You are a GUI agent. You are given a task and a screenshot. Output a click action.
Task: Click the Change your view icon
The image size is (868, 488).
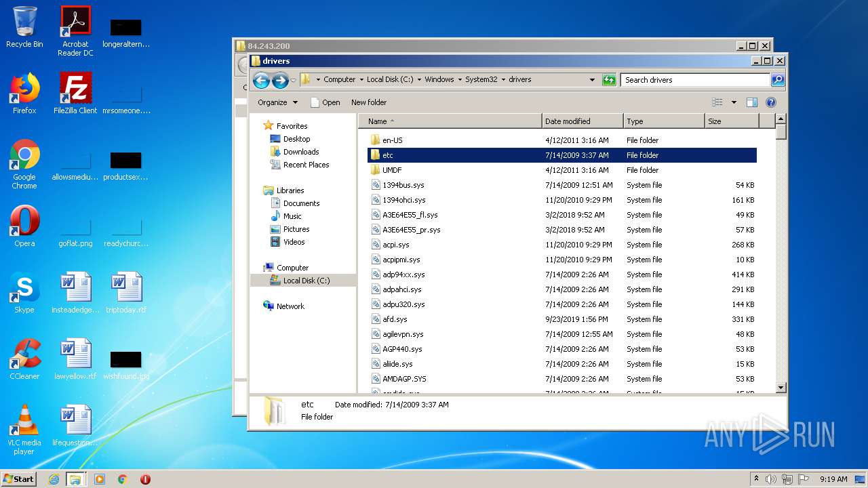tap(717, 102)
